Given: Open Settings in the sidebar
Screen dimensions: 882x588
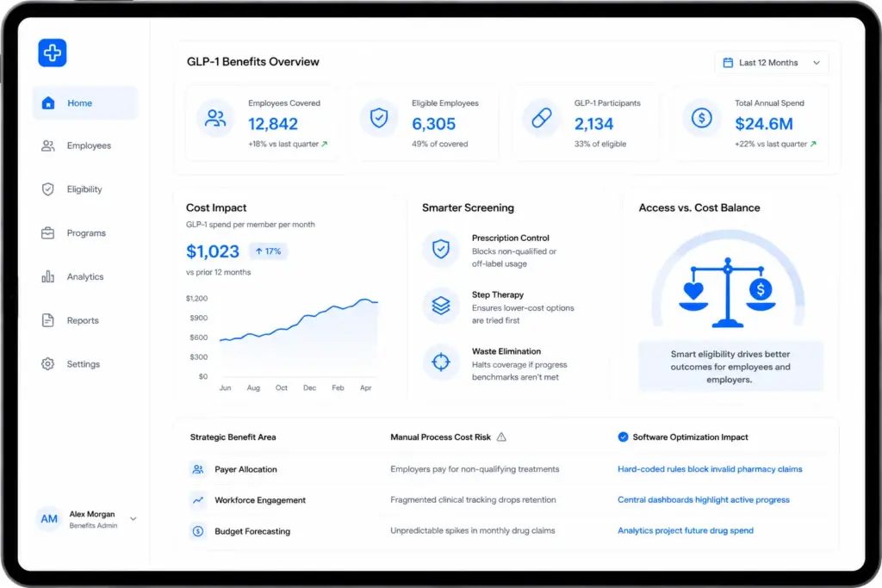Looking at the screenshot, I should pyautogui.click(x=85, y=363).
